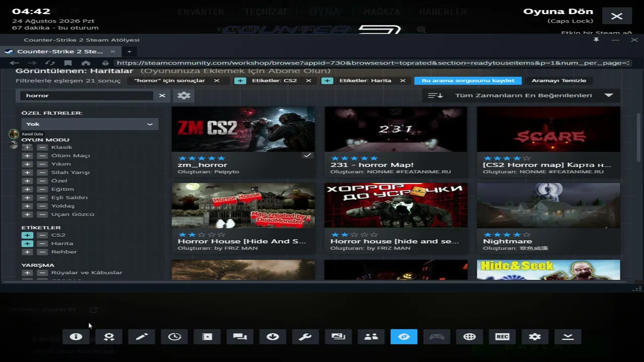
Task: Reload the workshop page
Action: tap(50, 63)
